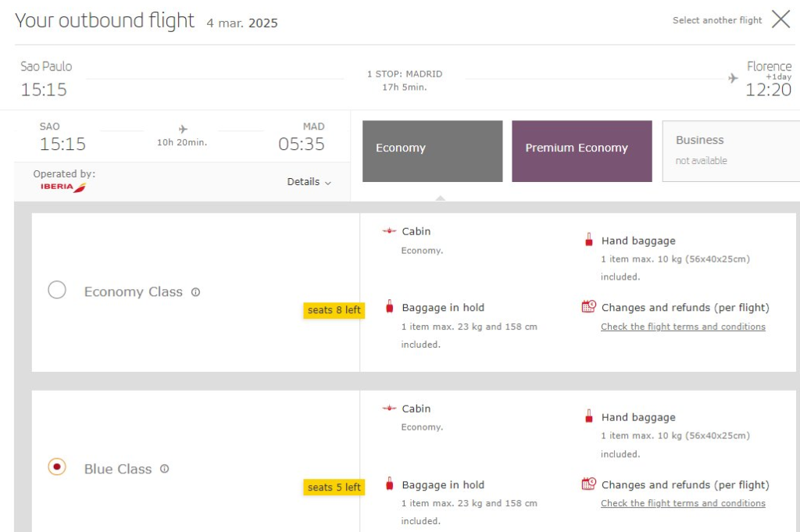Click Economy Class changes and refunds calendar icon
The image size is (800, 532).
pos(589,307)
